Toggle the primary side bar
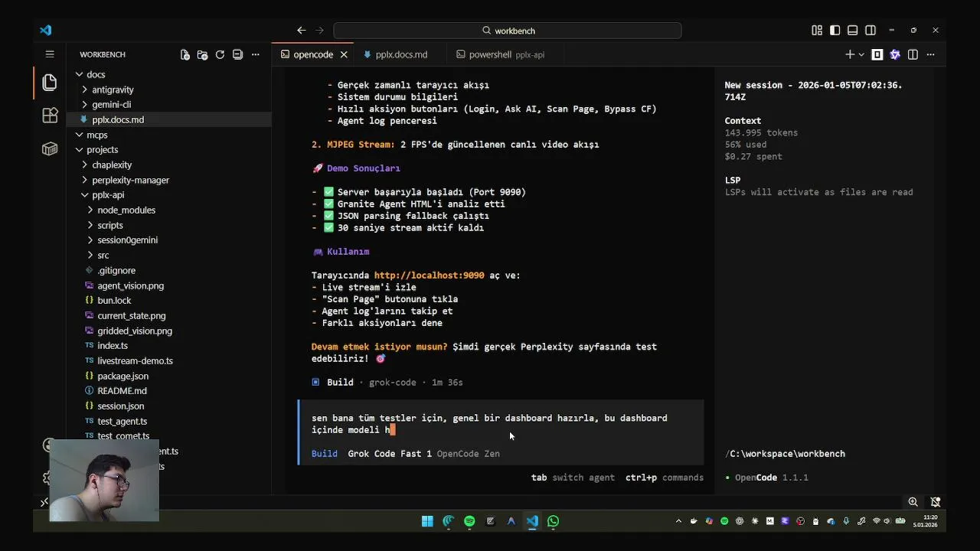The height and width of the screenshot is (551, 980). pyautogui.click(x=835, y=31)
